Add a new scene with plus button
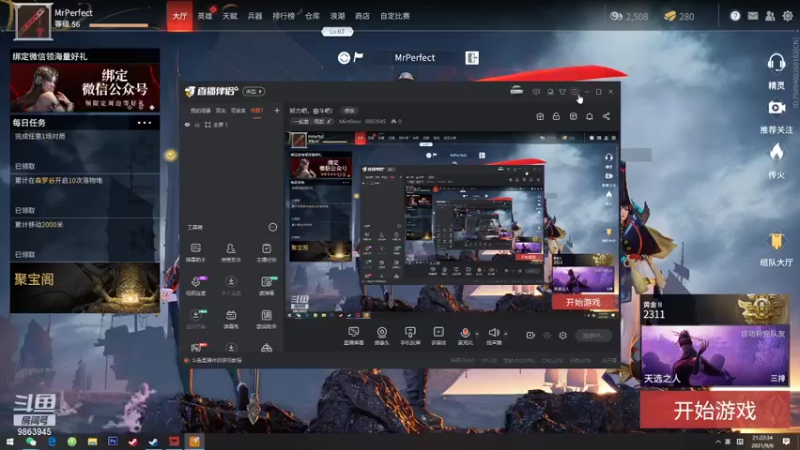The height and width of the screenshot is (450, 800). point(277,110)
